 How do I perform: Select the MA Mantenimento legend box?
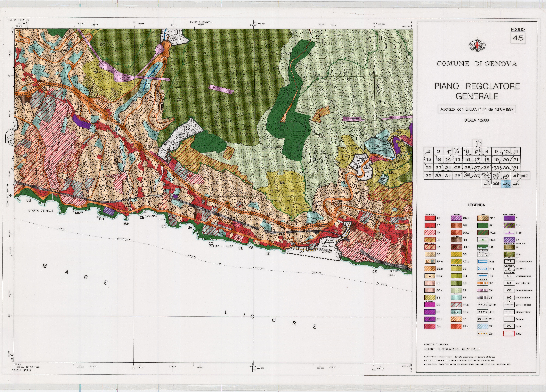(x=509, y=283)
